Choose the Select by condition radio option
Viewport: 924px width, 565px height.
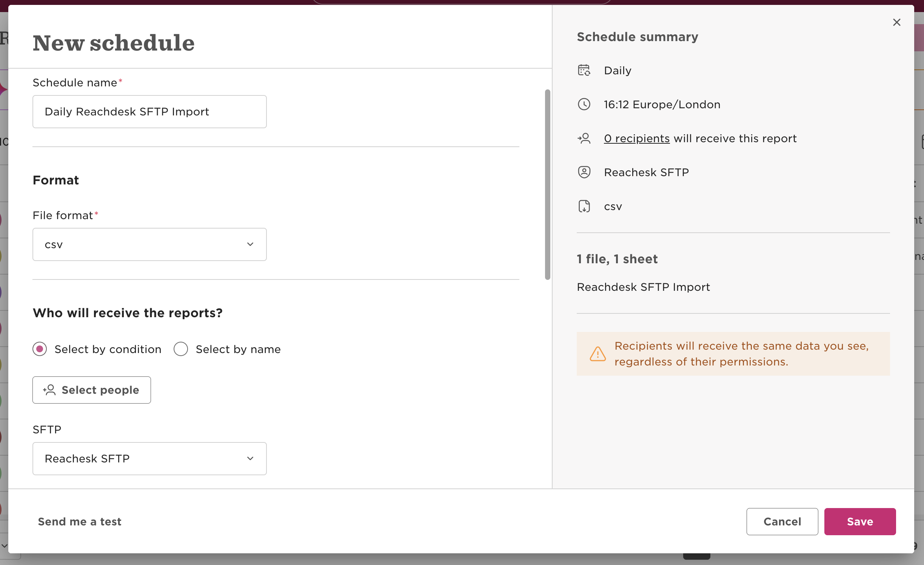pyautogui.click(x=40, y=349)
